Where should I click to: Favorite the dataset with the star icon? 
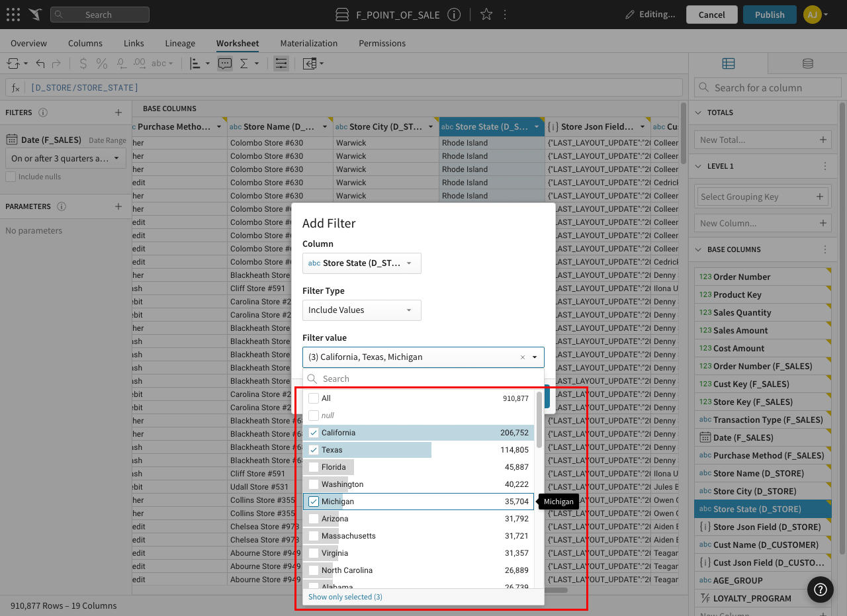[486, 15]
